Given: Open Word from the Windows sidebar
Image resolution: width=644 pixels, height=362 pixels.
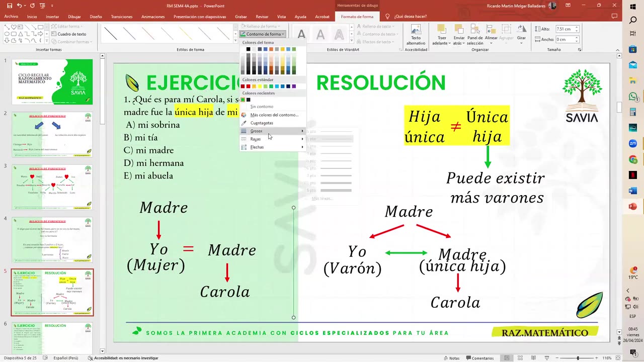Looking at the screenshot, I should pos(633,191).
